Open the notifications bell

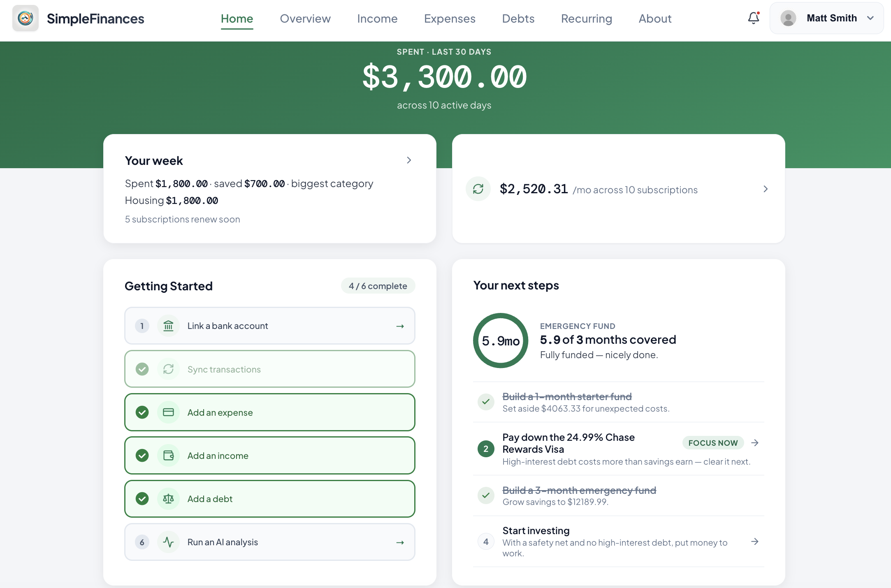click(754, 18)
